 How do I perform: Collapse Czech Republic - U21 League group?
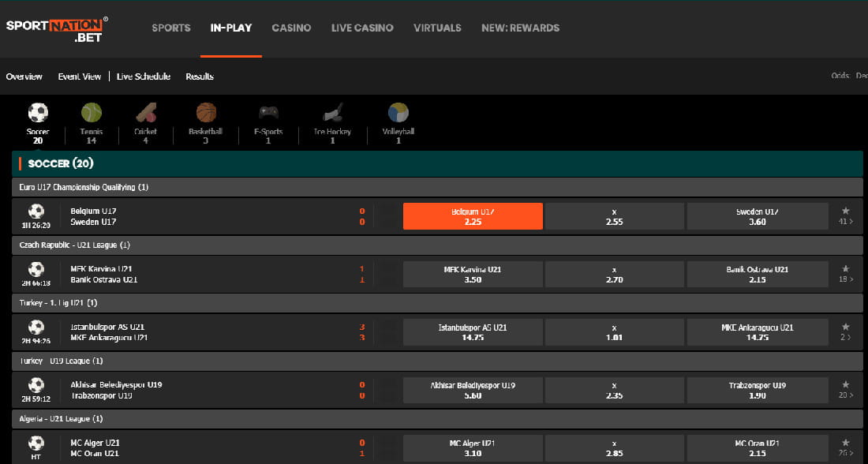tap(437, 245)
